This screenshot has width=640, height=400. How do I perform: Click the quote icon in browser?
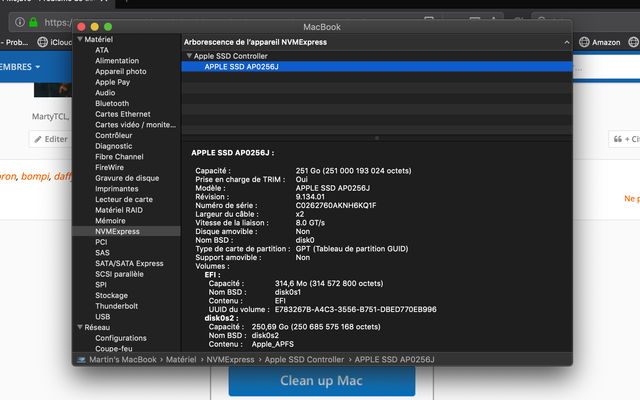(x=618, y=139)
